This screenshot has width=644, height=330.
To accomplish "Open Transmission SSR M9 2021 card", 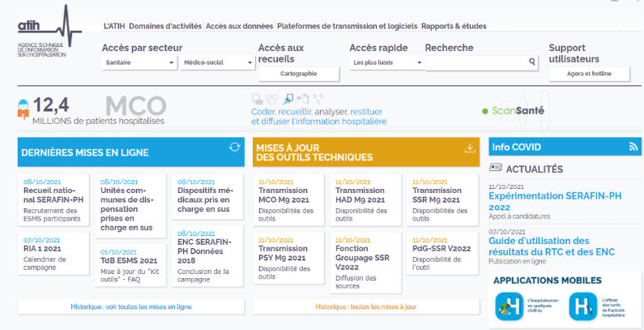I will (443, 199).
